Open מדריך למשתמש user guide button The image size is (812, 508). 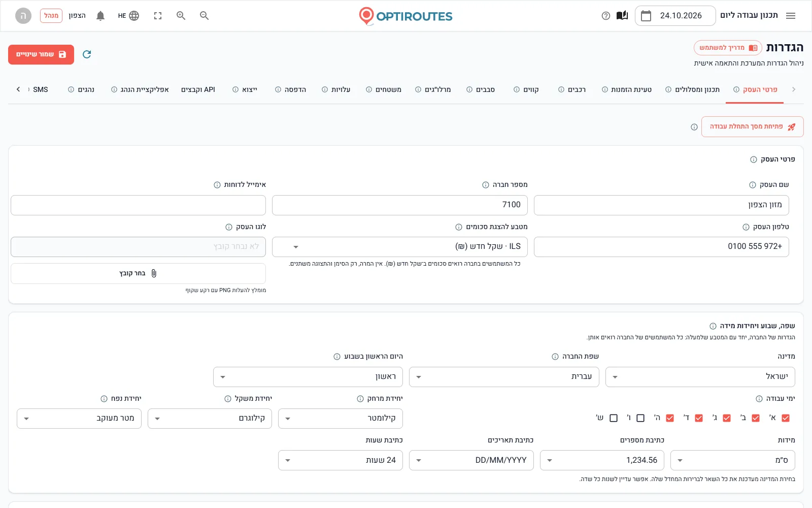point(728,48)
